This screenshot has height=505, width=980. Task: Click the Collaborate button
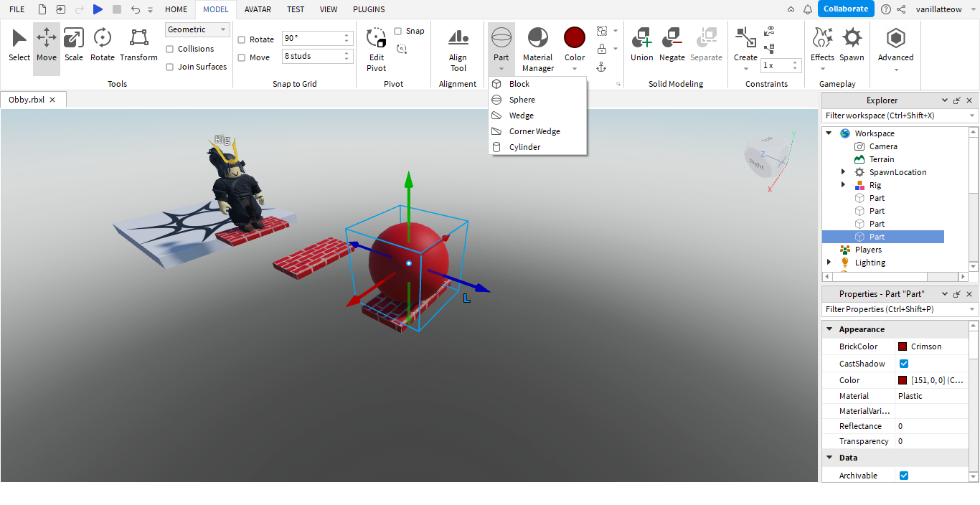846,9
